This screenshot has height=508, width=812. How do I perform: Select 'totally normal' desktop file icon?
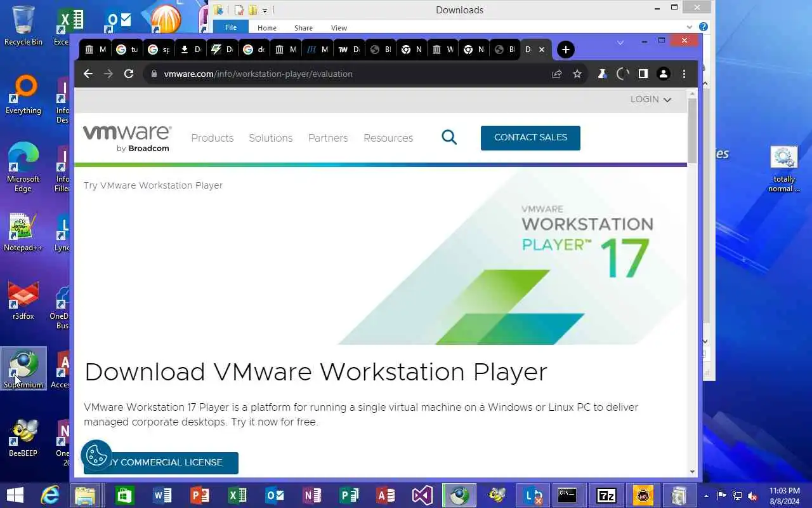(784, 169)
